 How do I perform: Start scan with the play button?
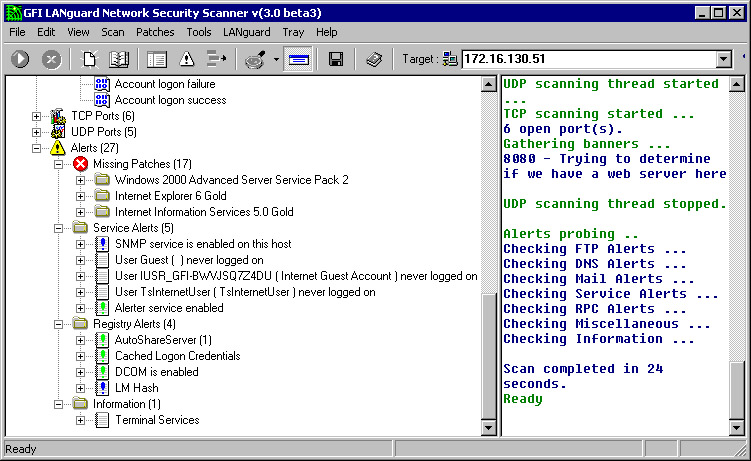click(20, 59)
